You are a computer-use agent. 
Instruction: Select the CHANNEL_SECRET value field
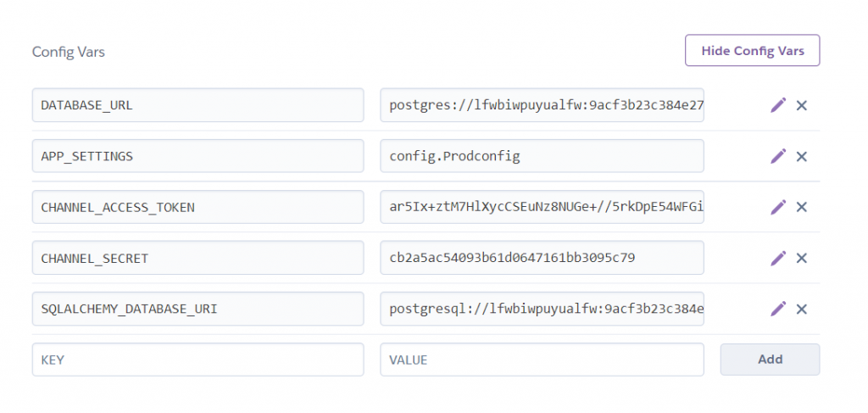(542, 258)
